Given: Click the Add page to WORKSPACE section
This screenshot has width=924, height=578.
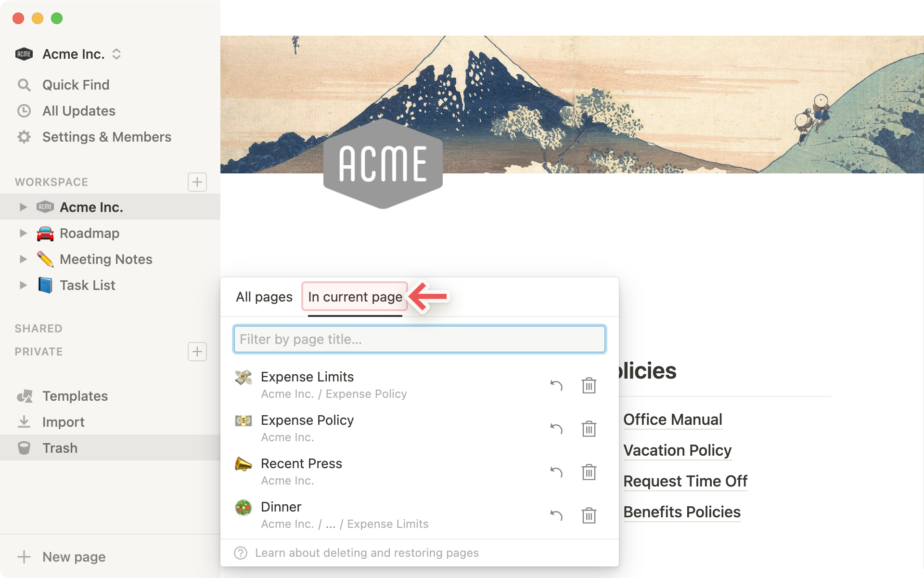Looking at the screenshot, I should tap(198, 181).
